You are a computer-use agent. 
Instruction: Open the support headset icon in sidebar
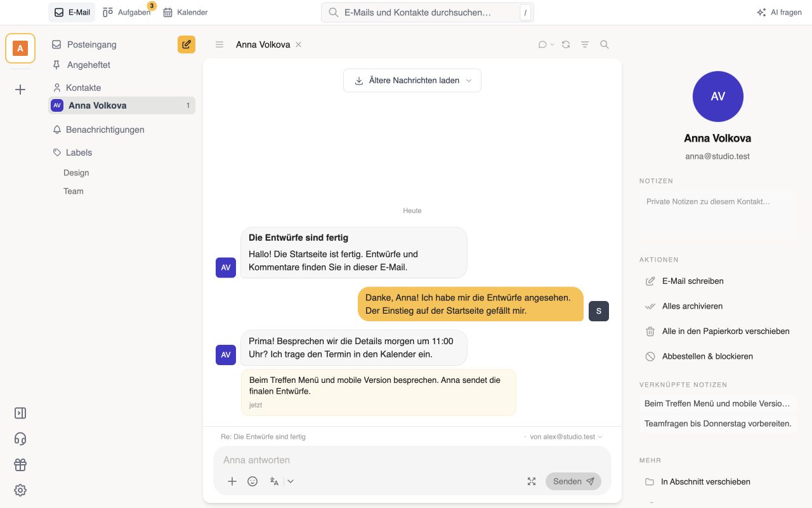20,439
